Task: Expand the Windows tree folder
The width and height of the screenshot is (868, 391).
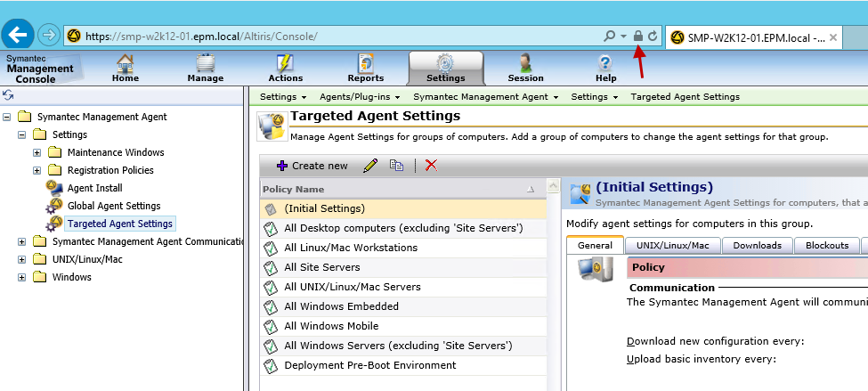Action: pyautogui.click(x=21, y=277)
